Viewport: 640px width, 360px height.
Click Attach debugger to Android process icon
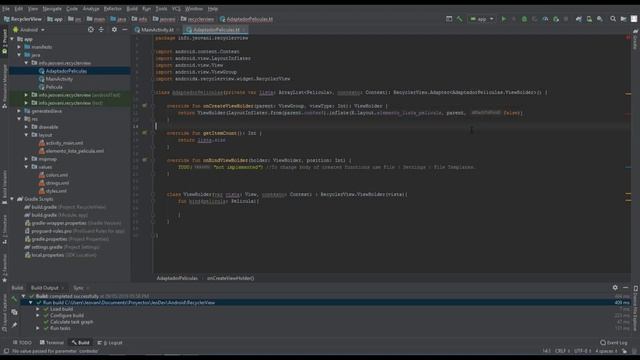click(556, 19)
